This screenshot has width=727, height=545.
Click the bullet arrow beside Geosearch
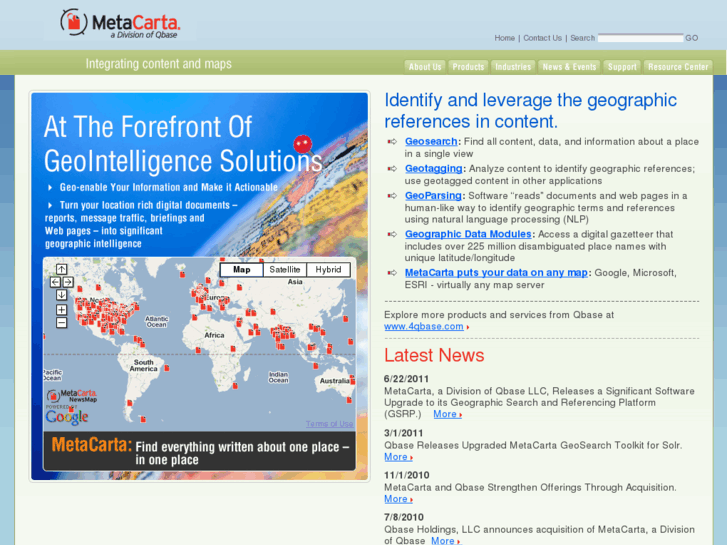(392, 141)
